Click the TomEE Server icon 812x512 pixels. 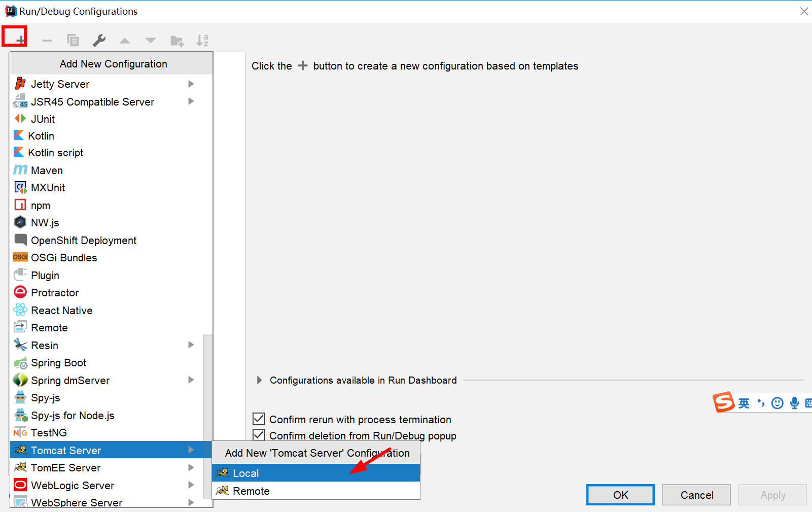click(x=20, y=467)
